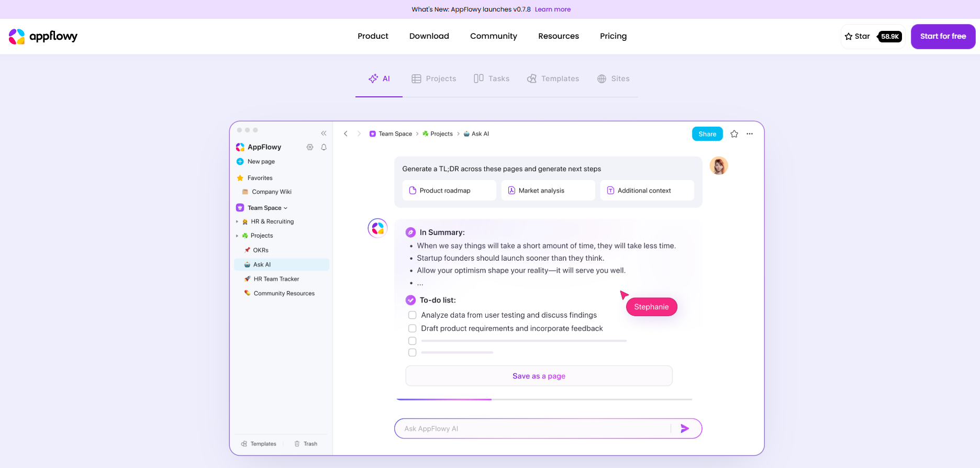The height and width of the screenshot is (468, 980).
Task: Click Save as a page button
Action: (x=539, y=376)
